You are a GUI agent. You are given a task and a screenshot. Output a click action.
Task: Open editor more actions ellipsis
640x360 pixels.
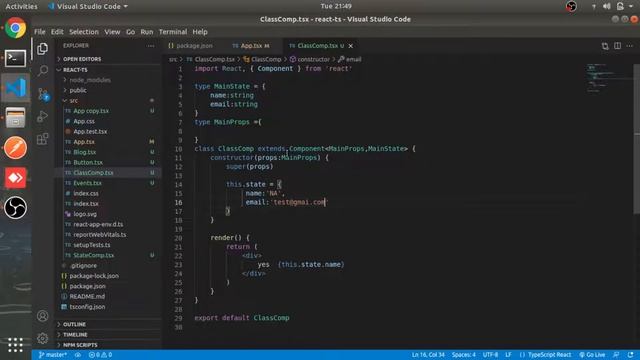coord(630,46)
